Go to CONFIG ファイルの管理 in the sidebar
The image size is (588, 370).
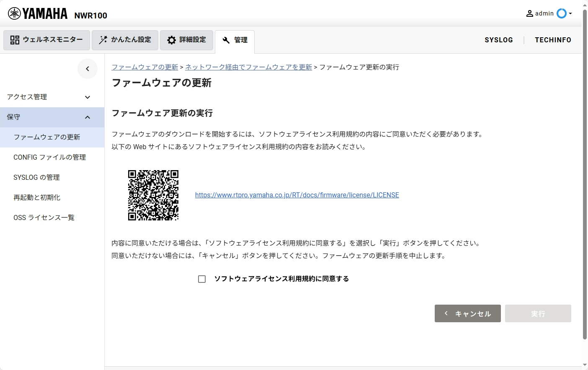(x=49, y=157)
